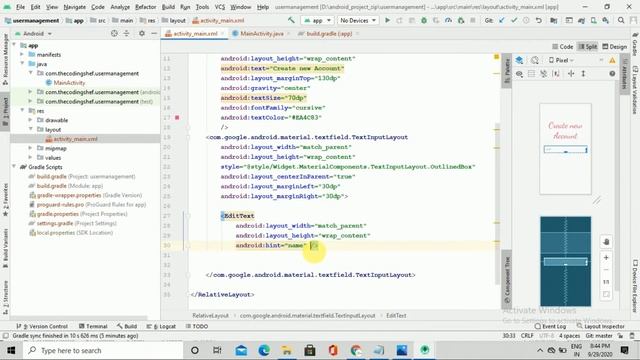Hide the Project panel with minus icon
640x360 pixels.
[154, 33]
